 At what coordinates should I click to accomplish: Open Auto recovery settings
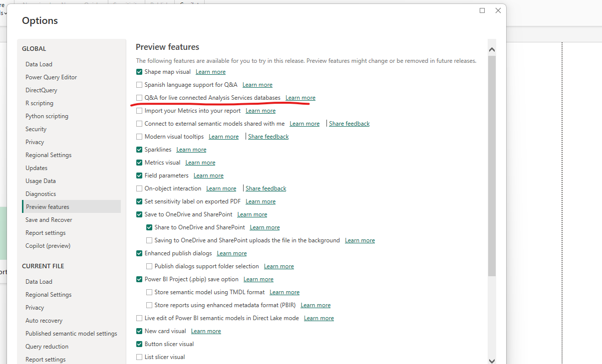coord(71,321)
